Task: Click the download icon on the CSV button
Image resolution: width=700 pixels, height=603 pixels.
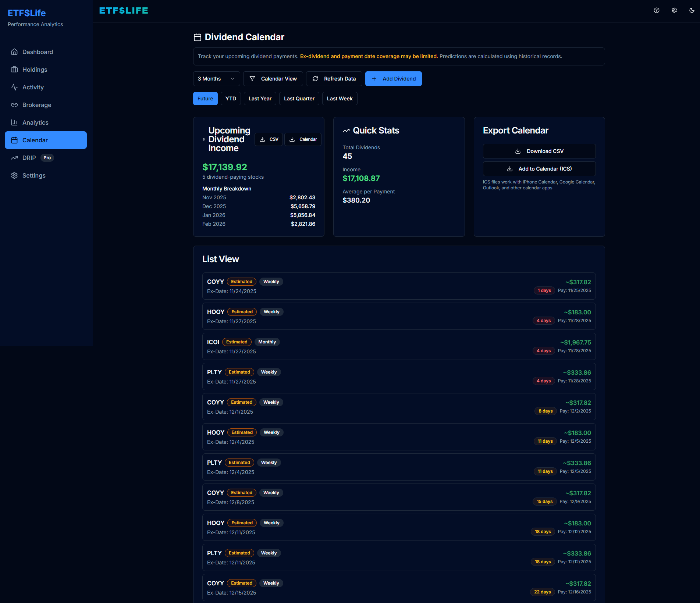Action: pos(262,139)
